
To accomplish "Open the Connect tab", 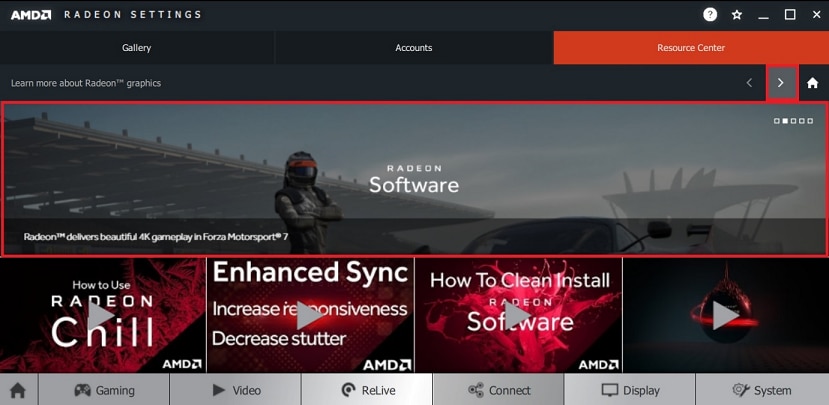I will coord(499,390).
